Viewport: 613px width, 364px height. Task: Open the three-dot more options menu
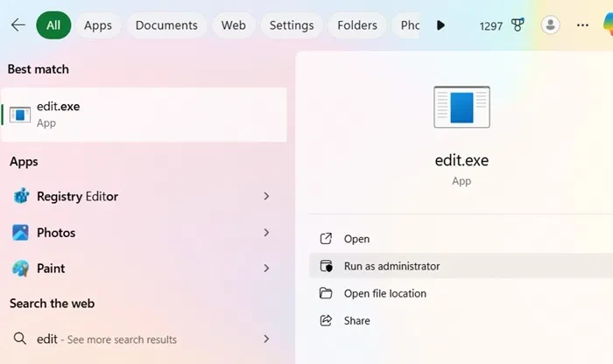(583, 25)
